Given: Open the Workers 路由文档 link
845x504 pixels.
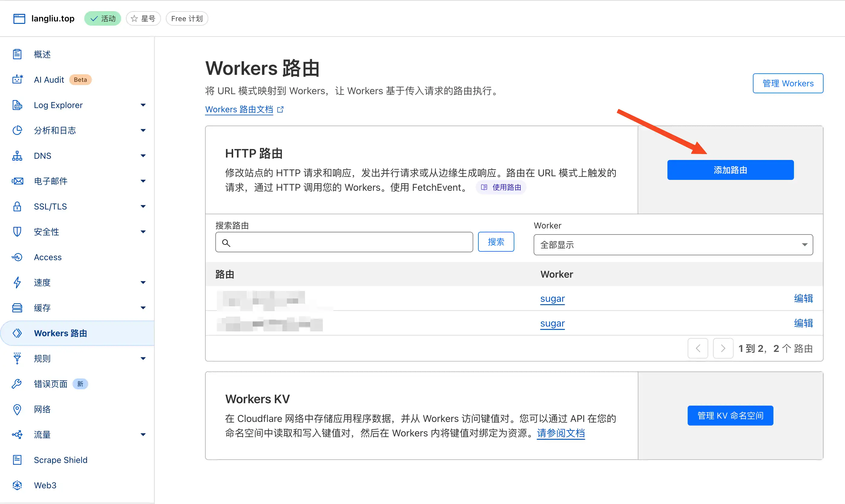Looking at the screenshot, I should (239, 109).
